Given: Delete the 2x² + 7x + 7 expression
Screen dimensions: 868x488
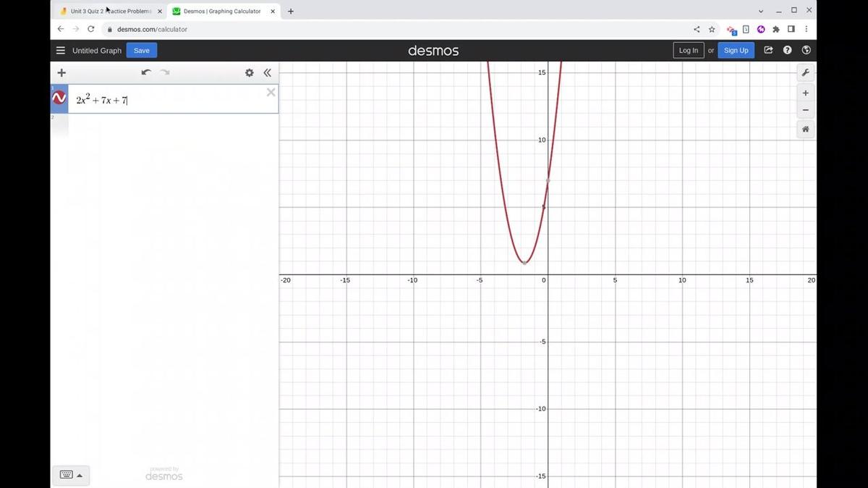Looking at the screenshot, I should [x=271, y=92].
